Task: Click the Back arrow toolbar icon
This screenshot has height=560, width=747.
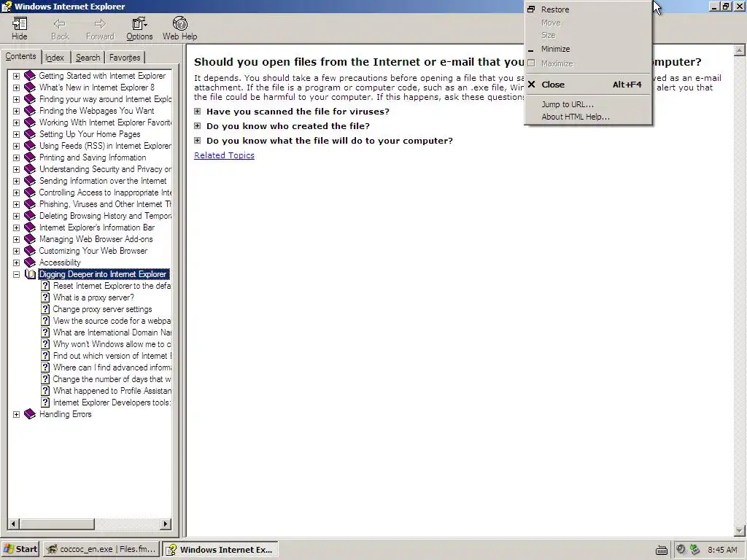Action: [x=60, y=24]
